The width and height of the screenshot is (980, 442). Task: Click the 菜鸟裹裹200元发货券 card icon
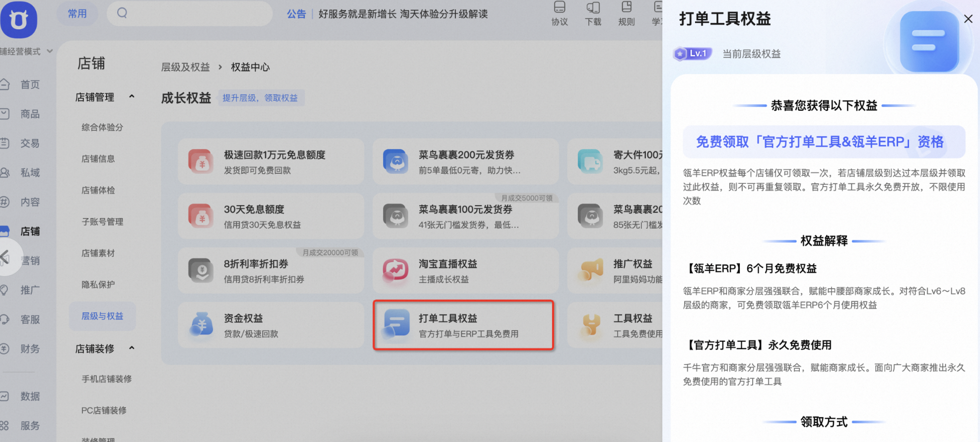396,161
